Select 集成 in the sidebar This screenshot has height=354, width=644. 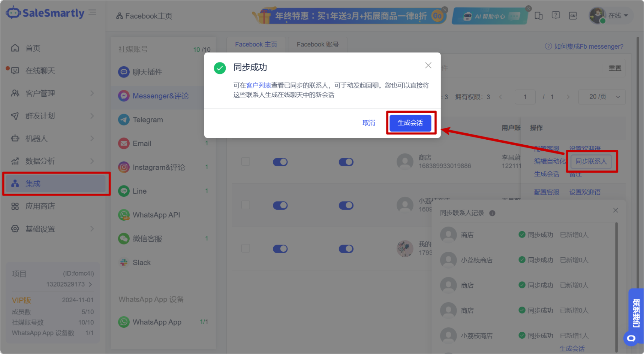click(x=56, y=184)
